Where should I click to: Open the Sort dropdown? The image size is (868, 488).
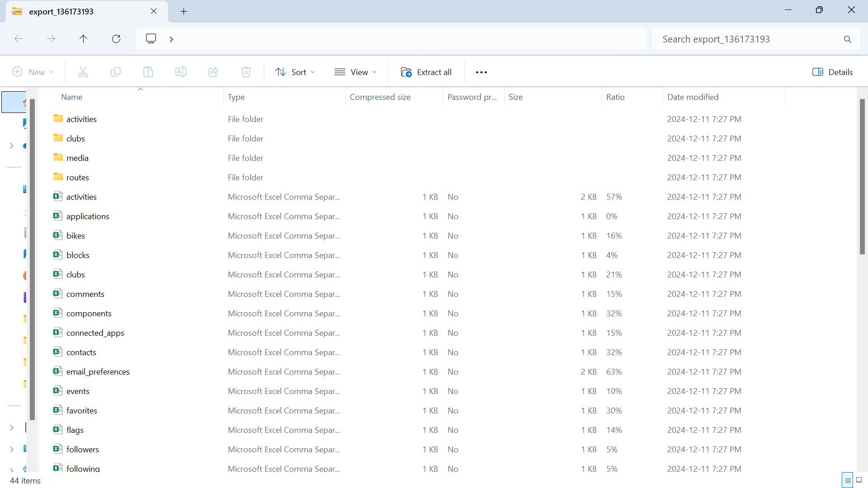point(295,72)
